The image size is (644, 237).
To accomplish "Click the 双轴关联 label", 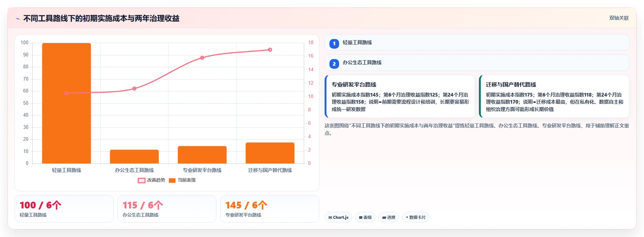I will coord(619,18).
